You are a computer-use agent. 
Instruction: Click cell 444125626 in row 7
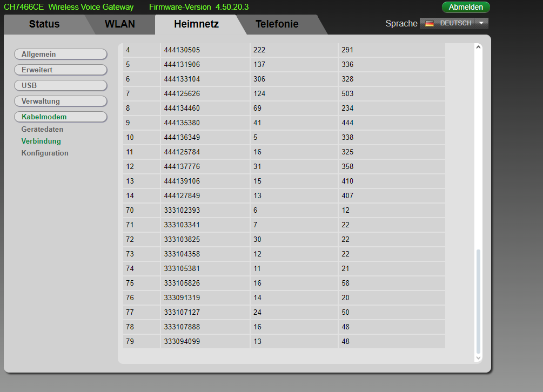point(205,93)
